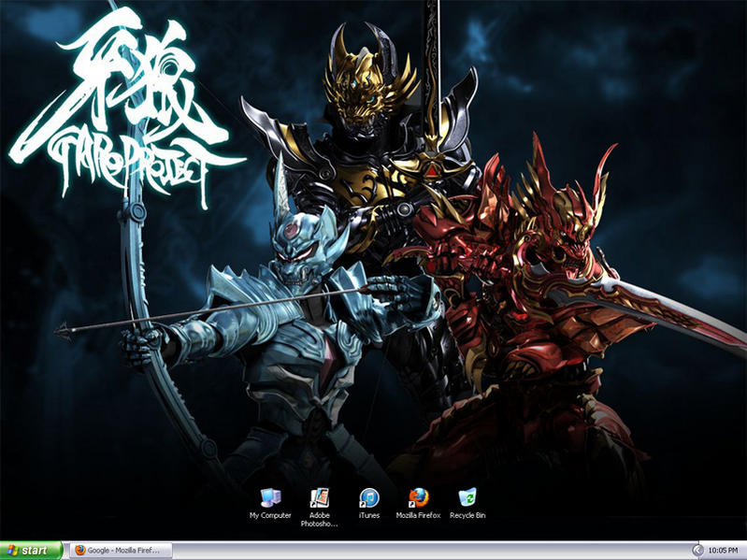The image size is (747, 560).
Task: Open the Start menu
Action: tap(31, 551)
